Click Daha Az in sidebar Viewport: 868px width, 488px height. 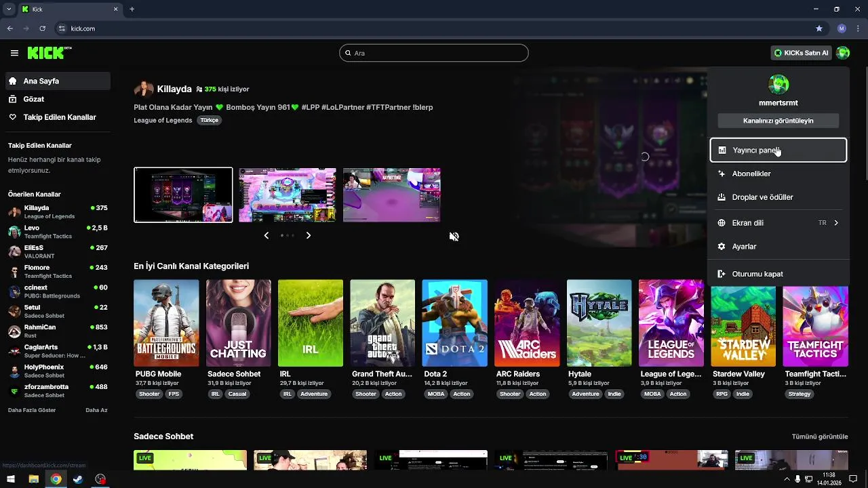coord(96,410)
